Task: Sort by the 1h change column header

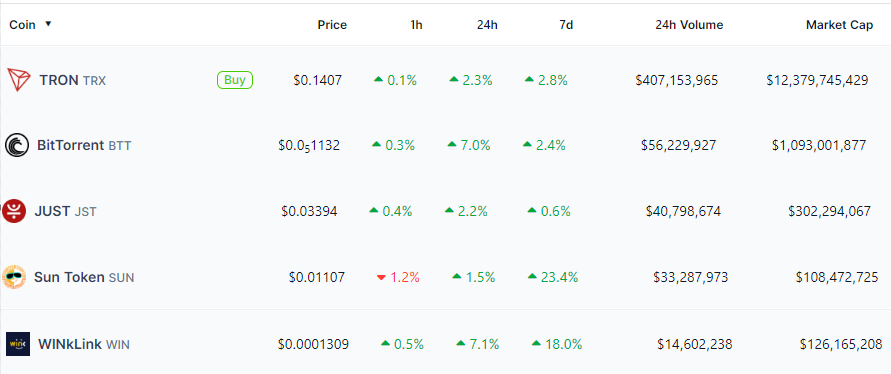Action: click(x=417, y=25)
